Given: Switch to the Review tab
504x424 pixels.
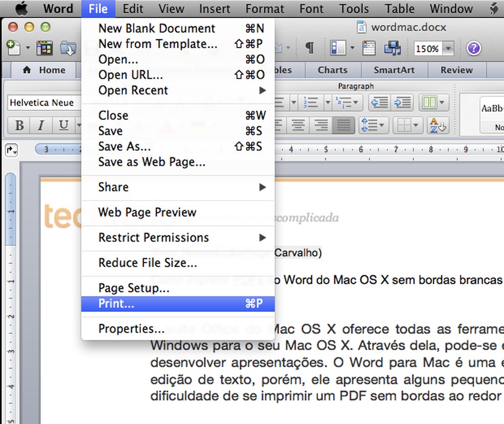Looking at the screenshot, I should click(456, 70).
